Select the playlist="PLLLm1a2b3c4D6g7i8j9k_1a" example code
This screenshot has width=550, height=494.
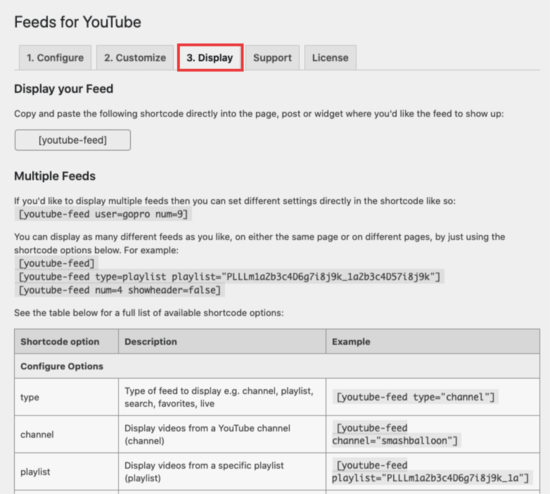click(x=432, y=472)
